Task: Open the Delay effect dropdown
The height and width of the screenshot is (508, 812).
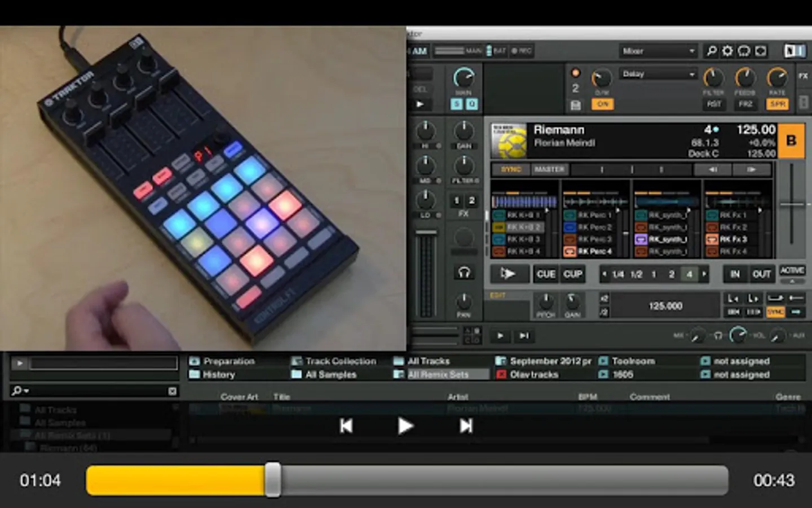Action: click(659, 74)
